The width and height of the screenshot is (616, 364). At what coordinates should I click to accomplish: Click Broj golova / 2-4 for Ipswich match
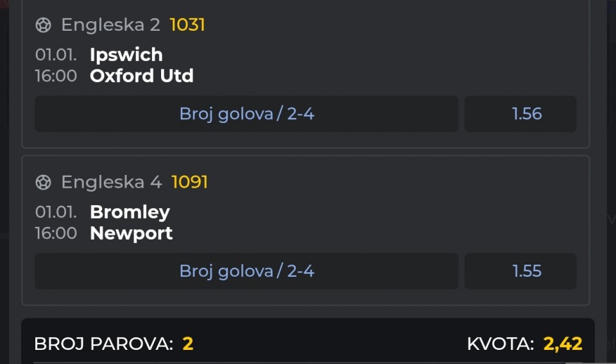tap(246, 114)
